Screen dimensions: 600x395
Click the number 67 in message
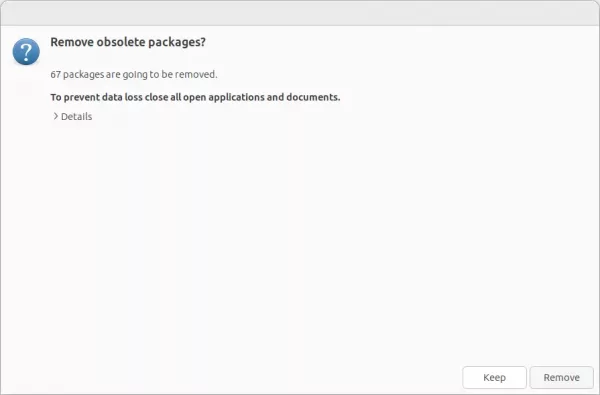click(x=55, y=74)
